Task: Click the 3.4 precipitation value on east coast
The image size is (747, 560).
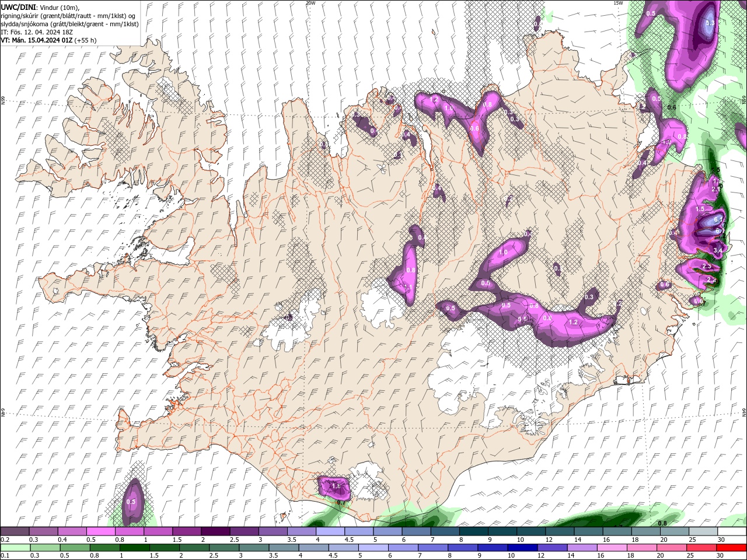Action: click(x=718, y=250)
